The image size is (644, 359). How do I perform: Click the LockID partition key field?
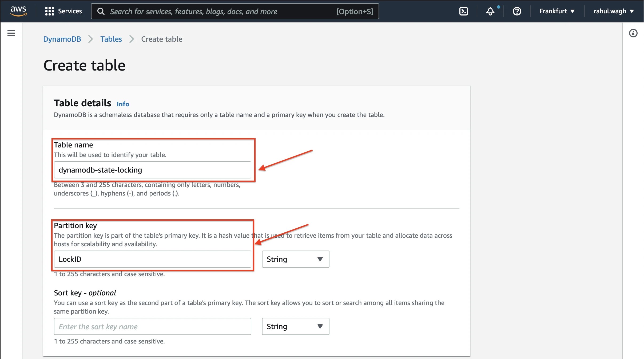coord(152,259)
